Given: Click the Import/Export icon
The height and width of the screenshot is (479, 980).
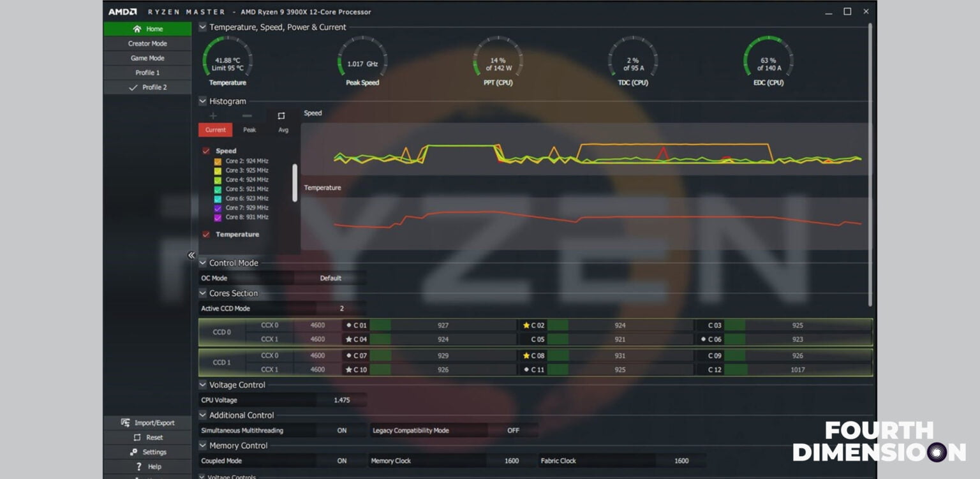Looking at the screenshot, I should click(126, 423).
